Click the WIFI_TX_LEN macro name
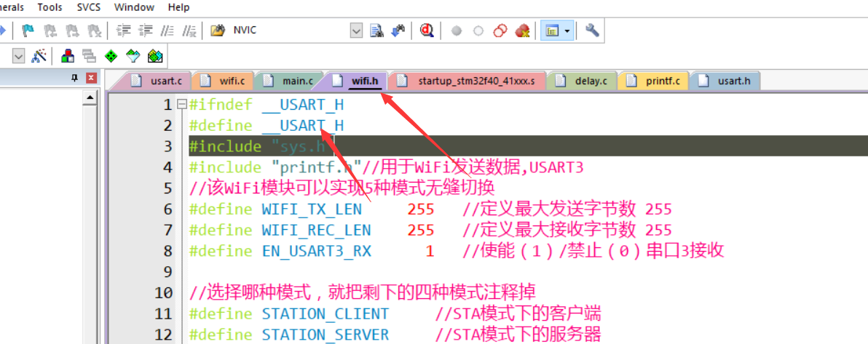Image resolution: width=868 pixels, height=344 pixels. [x=312, y=209]
